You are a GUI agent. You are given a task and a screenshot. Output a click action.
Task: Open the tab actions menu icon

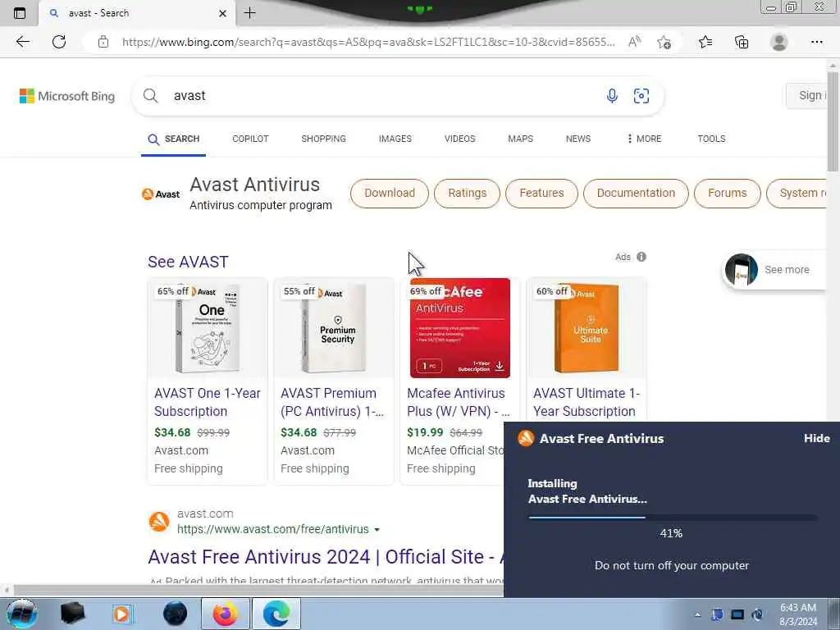pyautogui.click(x=20, y=13)
